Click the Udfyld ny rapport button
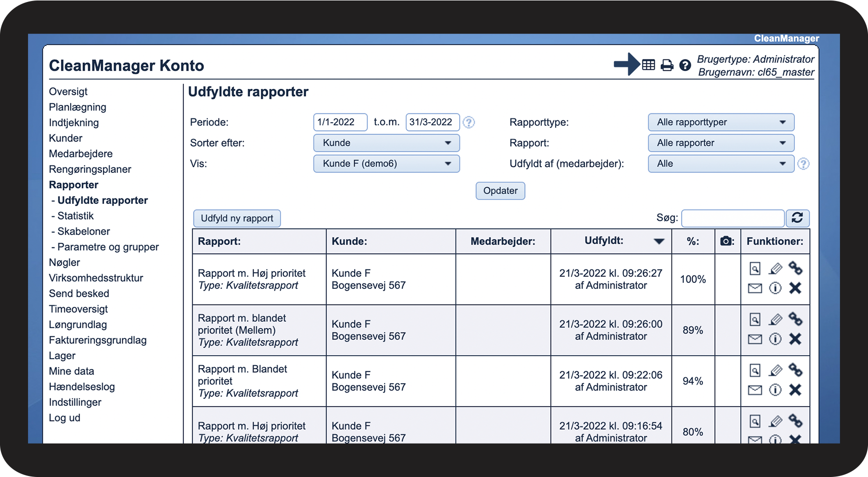Image resolution: width=868 pixels, height=477 pixels. click(237, 218)
